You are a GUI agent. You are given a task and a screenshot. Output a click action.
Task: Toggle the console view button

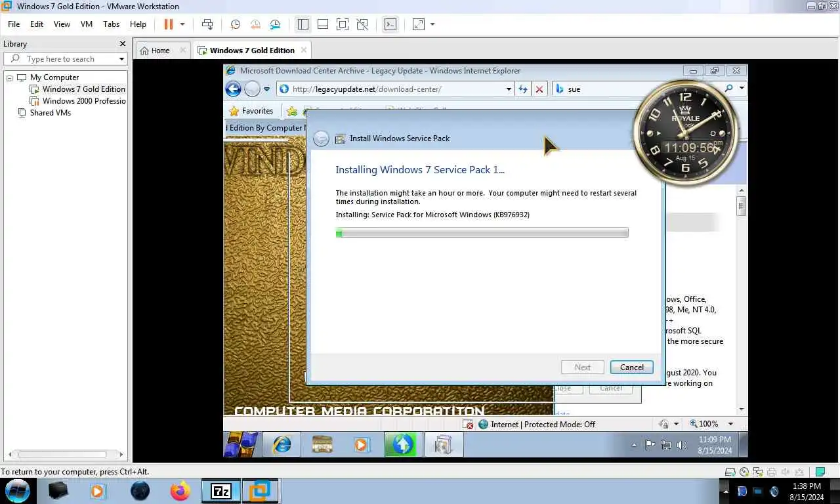(x=390, y=24)
